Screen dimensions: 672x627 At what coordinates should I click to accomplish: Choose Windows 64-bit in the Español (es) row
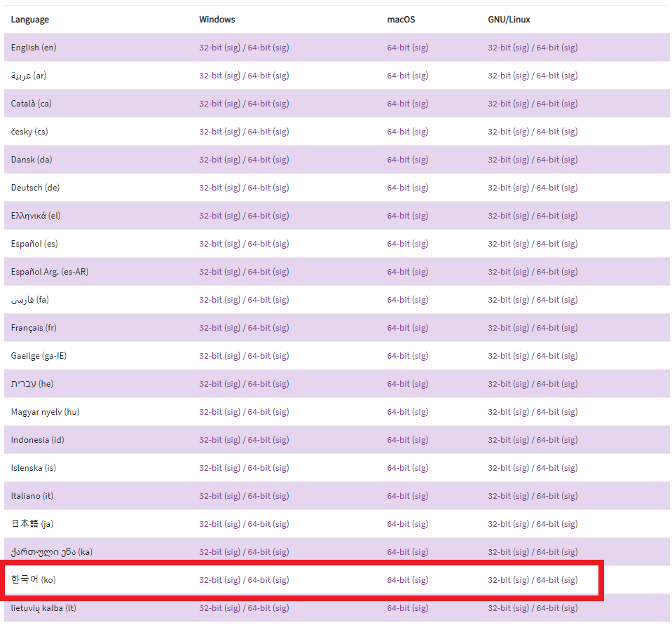259,243
